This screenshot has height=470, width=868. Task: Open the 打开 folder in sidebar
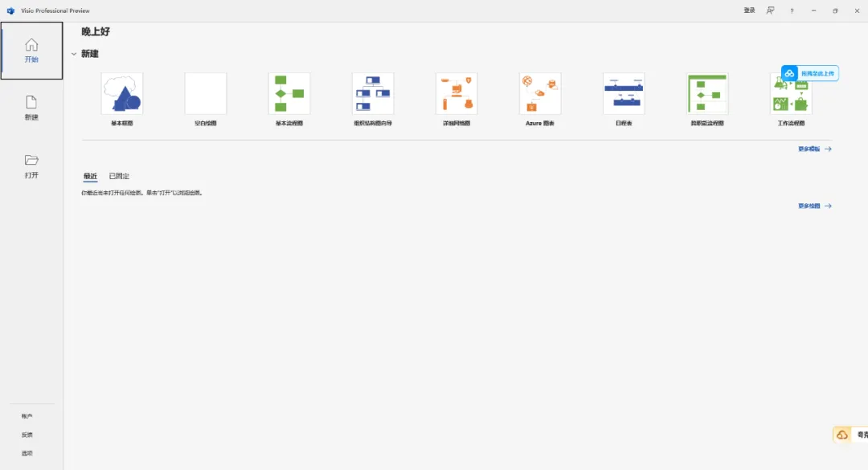coord(31,166)
